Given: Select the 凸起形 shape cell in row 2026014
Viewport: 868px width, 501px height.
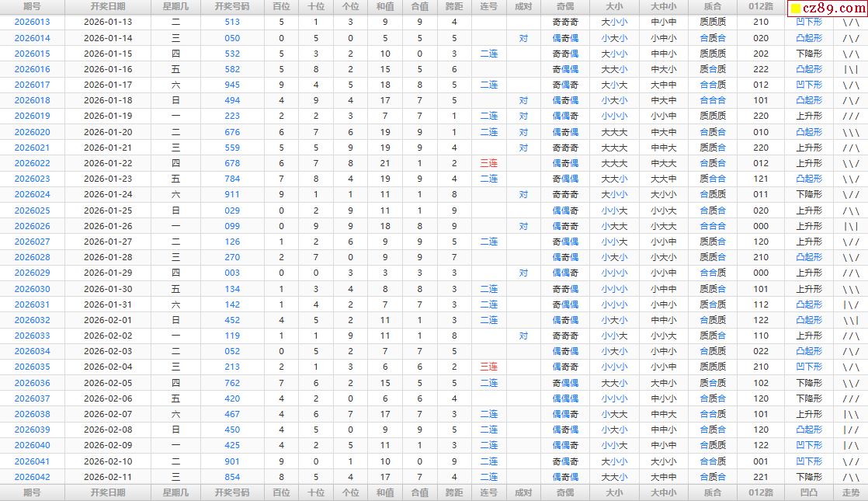Looking at the screenshot, I should pos(809,38).
